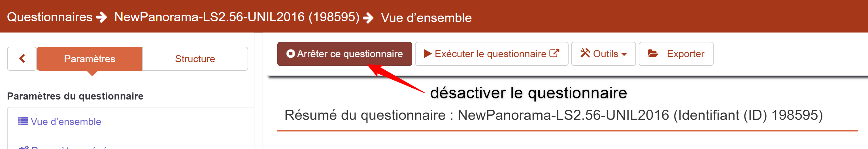Click the open folder icon for Exporter
The width and height of the screenshot is (868, 149).
pyautogui.click(x=653, y=53)
